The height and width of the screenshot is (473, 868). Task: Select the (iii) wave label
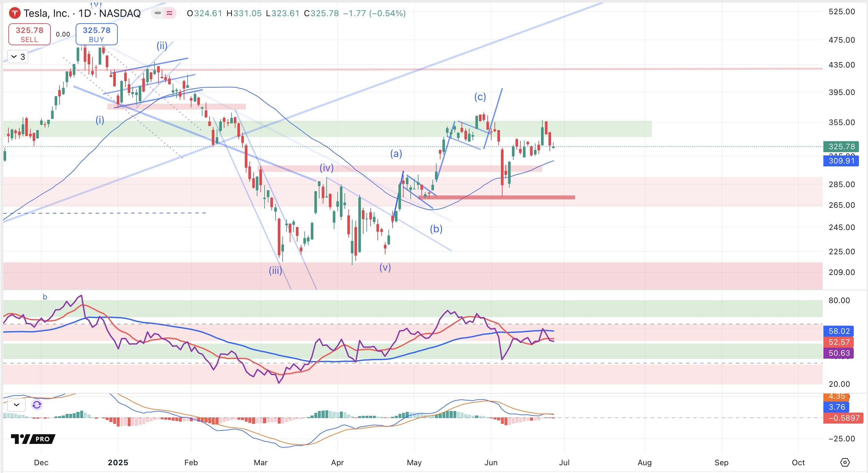(x=275, y=270)
